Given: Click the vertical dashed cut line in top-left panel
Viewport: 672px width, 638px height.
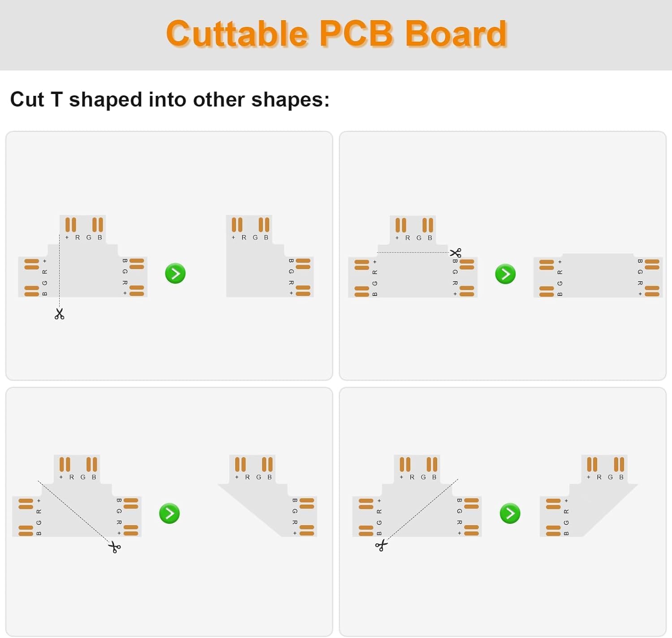Looking at the screenshot, I should [x=59, y=271].
